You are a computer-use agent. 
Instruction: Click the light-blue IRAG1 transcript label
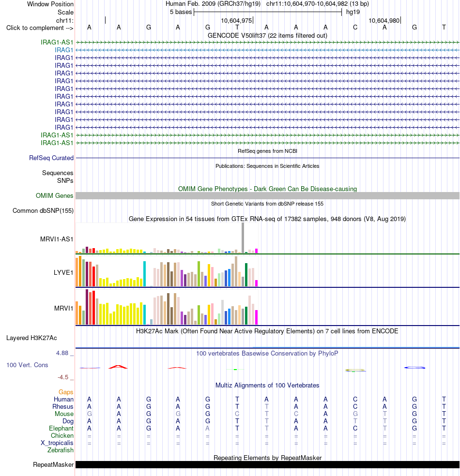point(64,50)
